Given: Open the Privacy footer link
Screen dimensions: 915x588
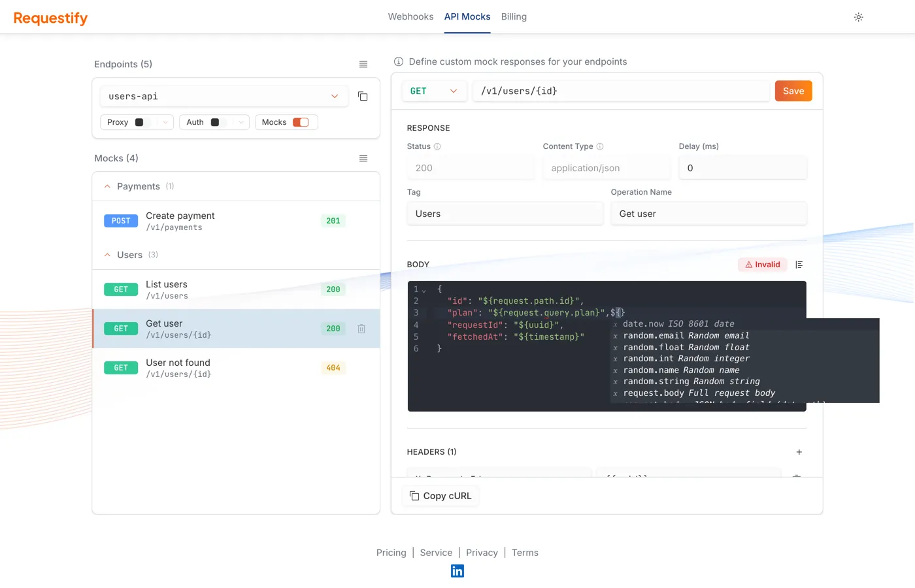Looking at the screenshot, I should click(x=482, y=553).
